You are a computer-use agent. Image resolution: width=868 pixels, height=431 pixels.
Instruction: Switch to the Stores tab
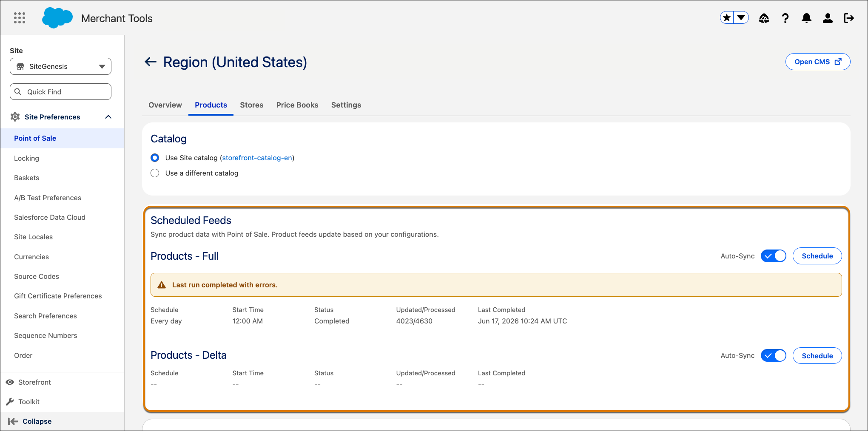coord(251,105)
